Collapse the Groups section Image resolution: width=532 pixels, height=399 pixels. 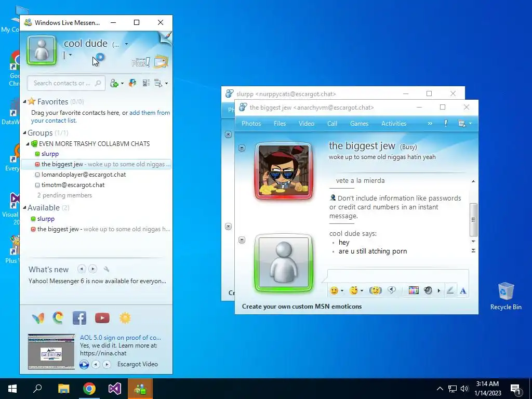(24, 132)
